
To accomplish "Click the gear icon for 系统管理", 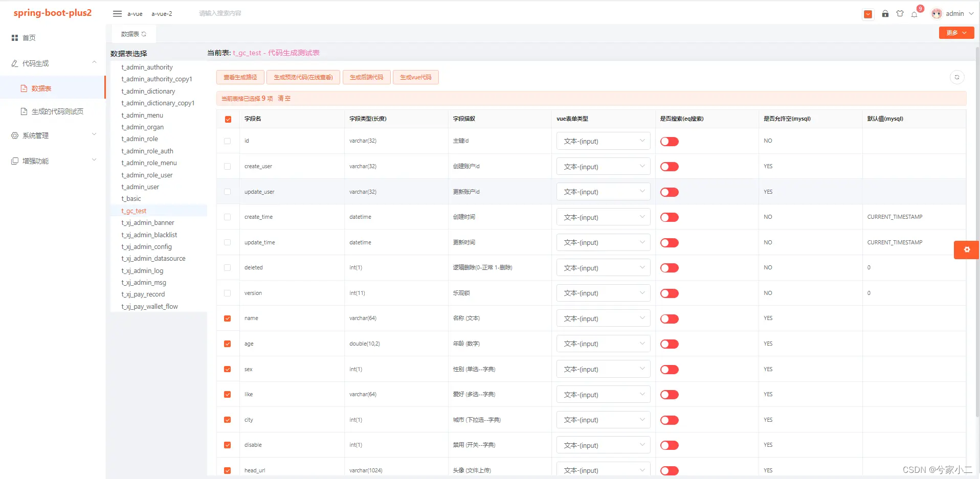I will 15,135.
